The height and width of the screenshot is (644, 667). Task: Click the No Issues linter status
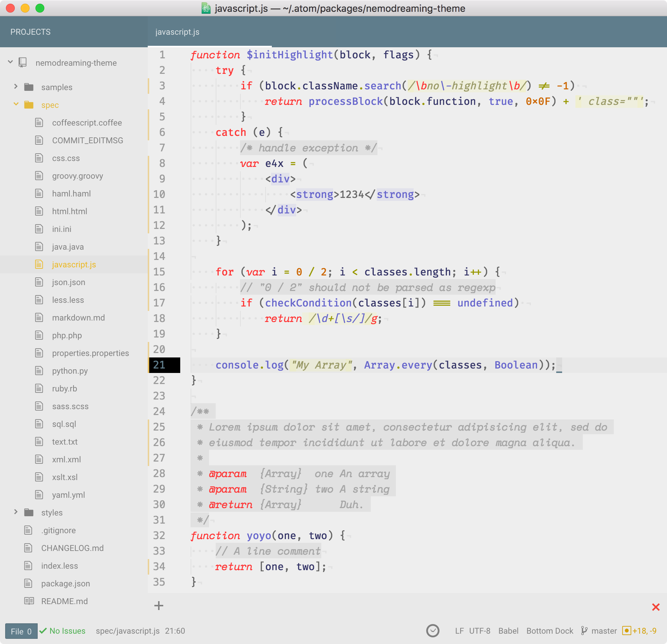pyautogui.click(x=62, y=631)
